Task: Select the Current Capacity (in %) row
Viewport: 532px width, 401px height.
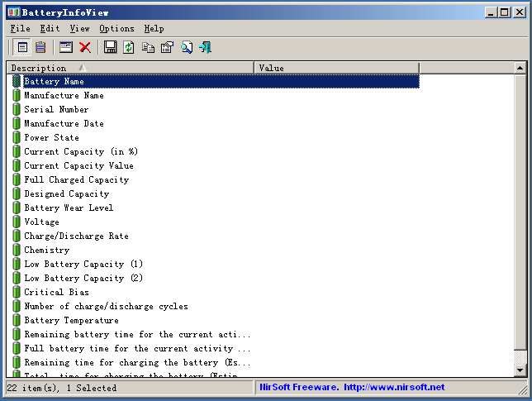Action: click(216, 151)
